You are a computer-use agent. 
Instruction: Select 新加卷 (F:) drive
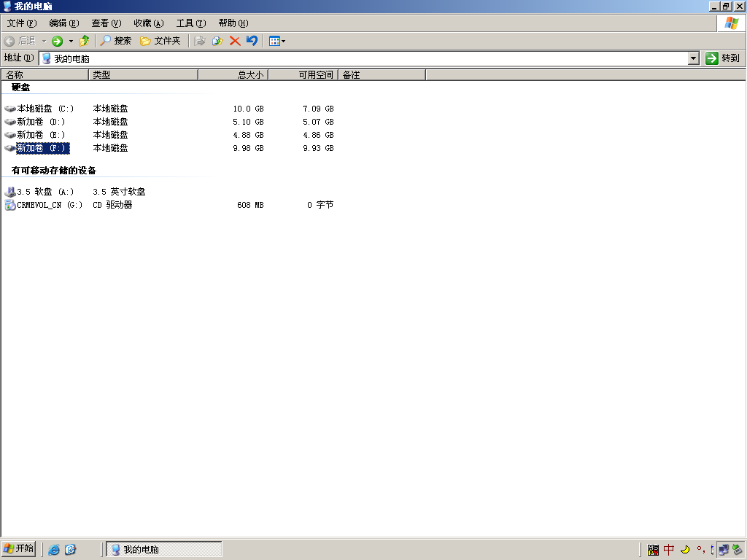(43, 148)
